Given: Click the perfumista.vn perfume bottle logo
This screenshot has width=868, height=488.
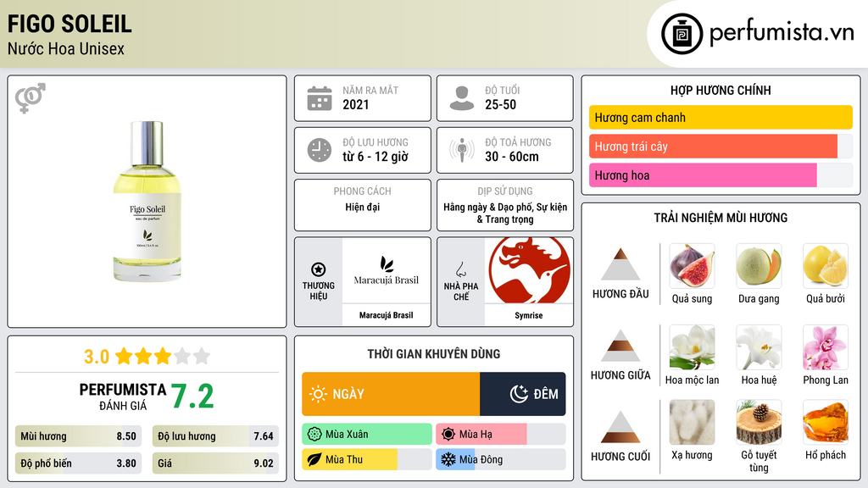Looking at the screenshot, I should click(x=682, y=34).
